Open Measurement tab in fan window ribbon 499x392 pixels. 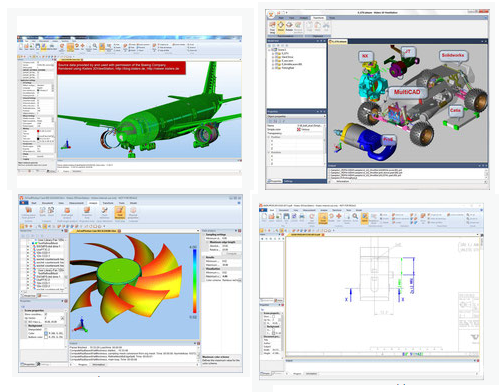(x=76, y=203)
